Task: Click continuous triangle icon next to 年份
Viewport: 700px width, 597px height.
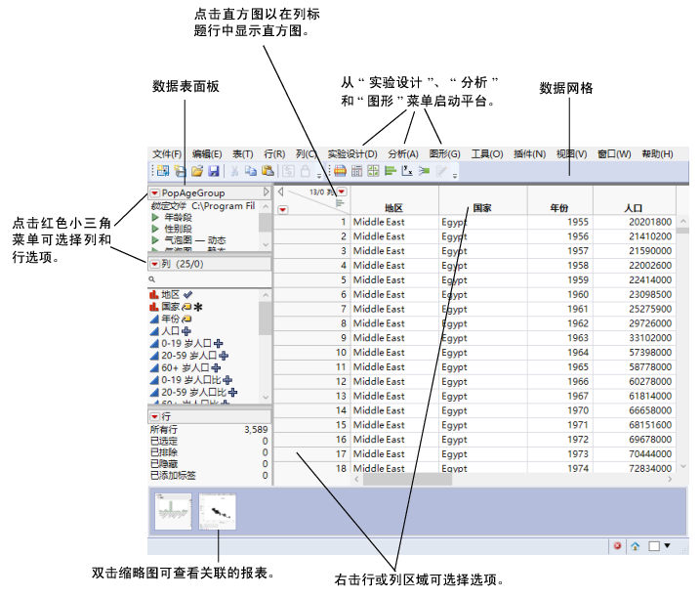Action: pos(154,319)
